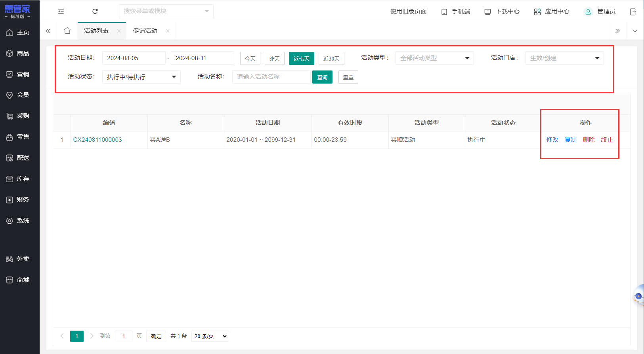Click the 活动名称 input field
This screenshot has height=354, width=644.
[x=271, y=77]
